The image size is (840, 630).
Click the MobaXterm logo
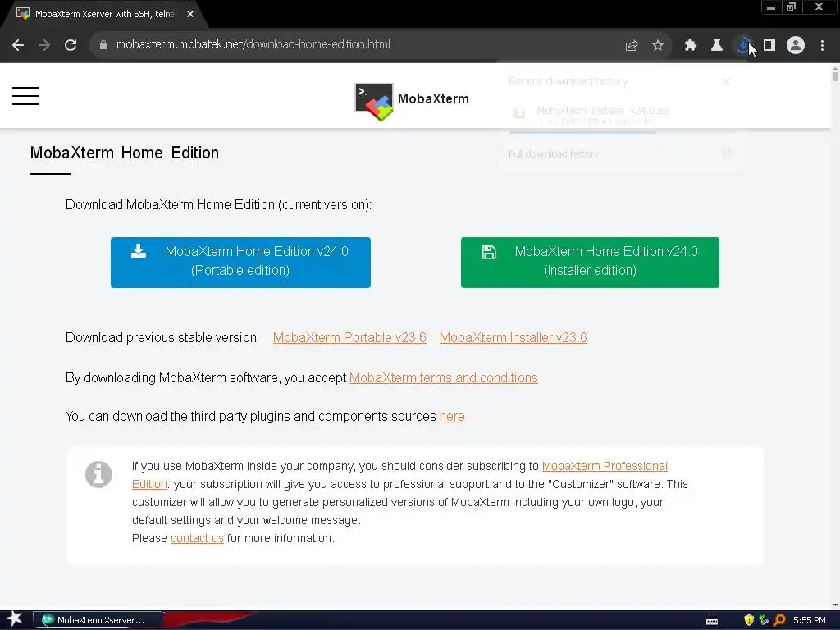[x=412, y=100]
